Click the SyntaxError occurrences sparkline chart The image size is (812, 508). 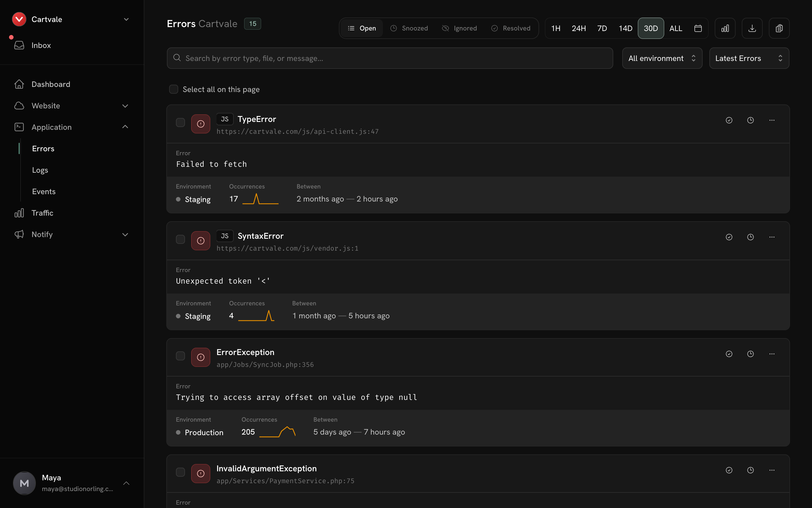(256, 316)
